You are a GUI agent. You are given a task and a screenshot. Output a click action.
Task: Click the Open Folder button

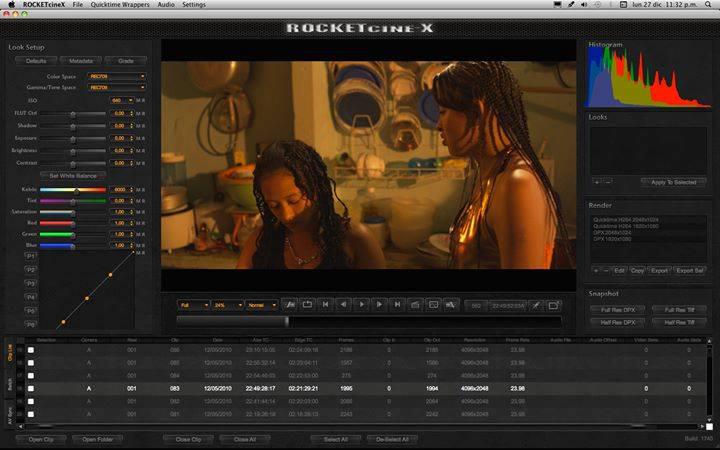point(98,439)
